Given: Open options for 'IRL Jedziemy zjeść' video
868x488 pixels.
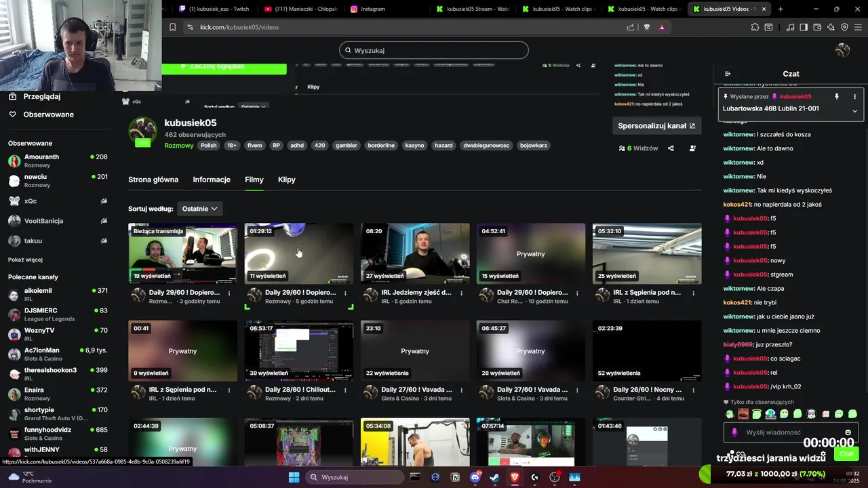Looking at the screenshot, I should coord(461,293).
